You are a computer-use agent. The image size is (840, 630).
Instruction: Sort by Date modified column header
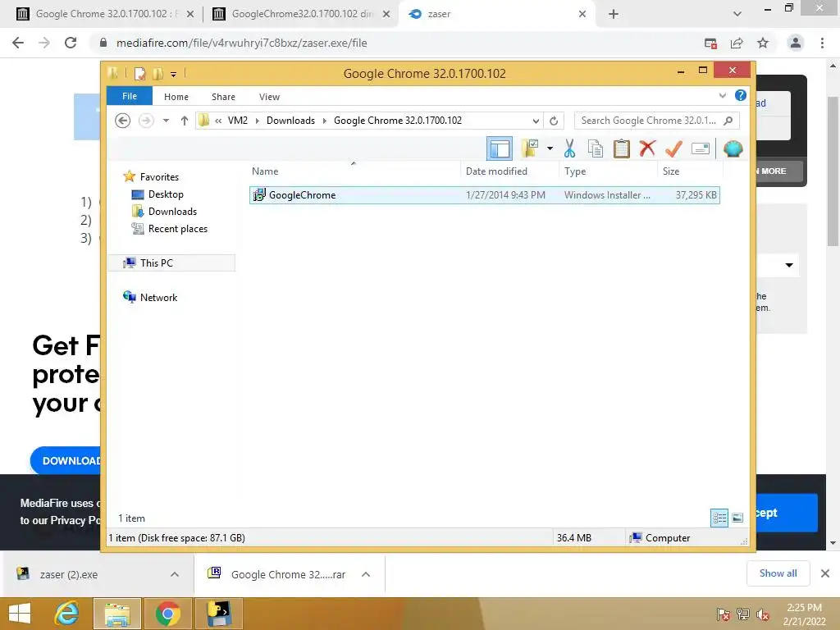509,171
